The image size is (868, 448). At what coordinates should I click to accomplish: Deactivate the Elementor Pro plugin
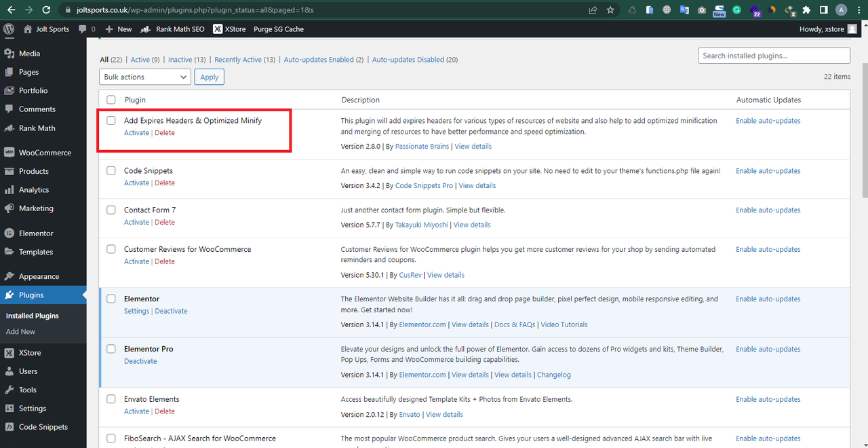(x=140, y=361)
